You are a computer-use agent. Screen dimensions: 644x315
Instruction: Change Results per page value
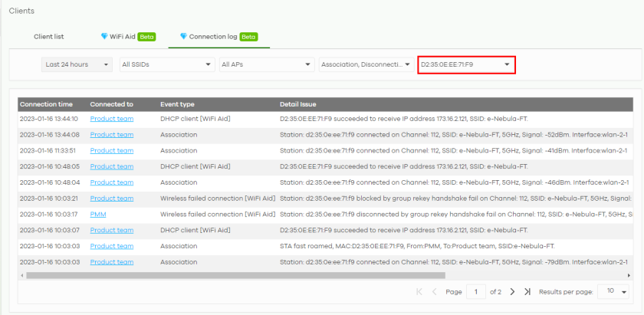[x=617, y=292]
